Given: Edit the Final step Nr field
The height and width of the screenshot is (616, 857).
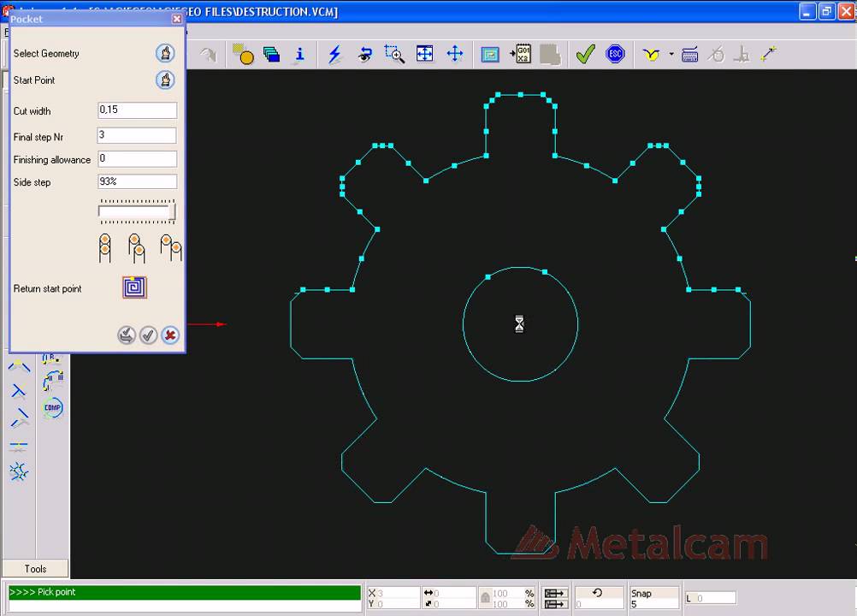Looking at the screenshot, I should (137, 135).
